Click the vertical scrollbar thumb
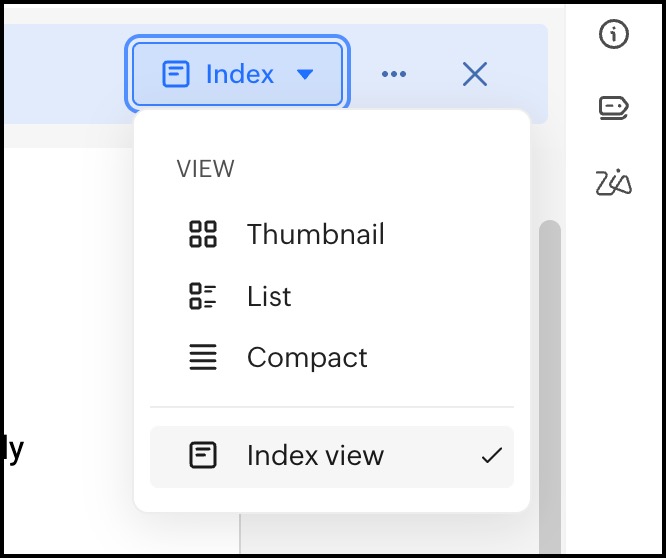Viewport: 666px width, 558px height. coord(550,380)
